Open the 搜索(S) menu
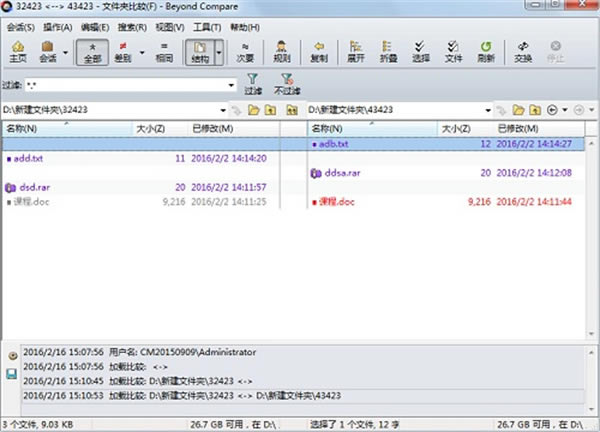600x432 pixels. pos(130,26)
